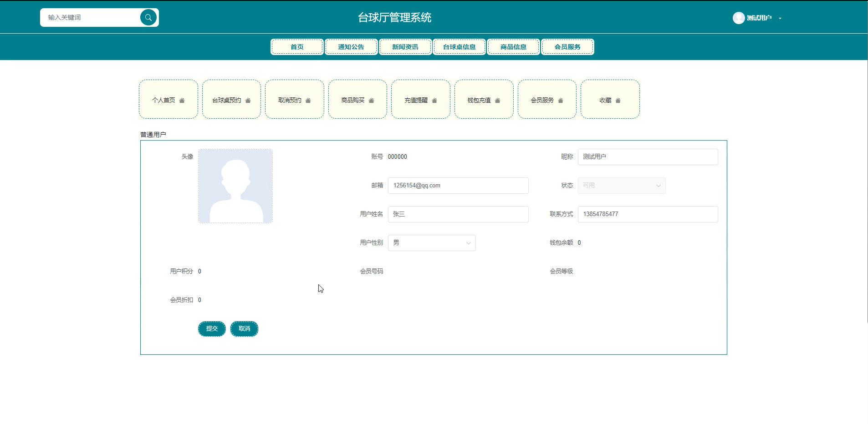Screen dimensions: 868x424
Task: Open 台球桌预约 card label
Action: coord(226,101)
